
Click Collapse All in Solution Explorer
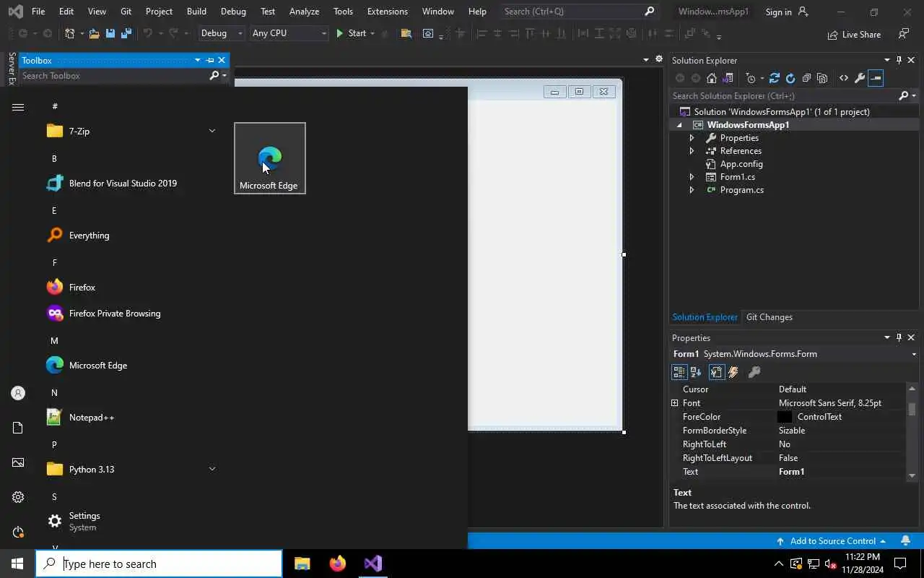pos(806,78)
